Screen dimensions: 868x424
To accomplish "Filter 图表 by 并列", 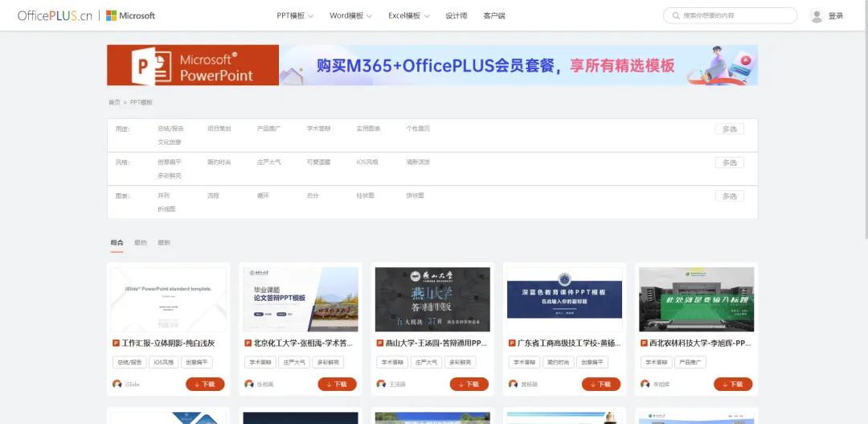I will pyautogui.click(x=163, y=196).
